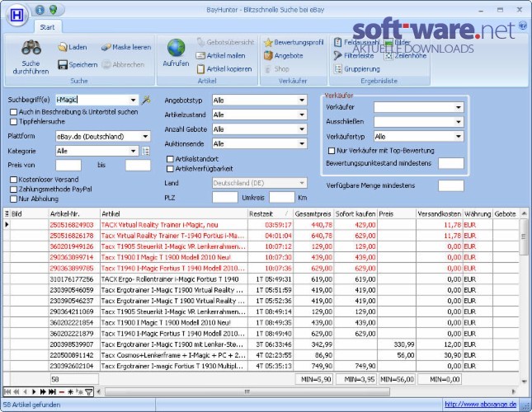Select row Tacx Cosmos+Lenkerframe

261,355
